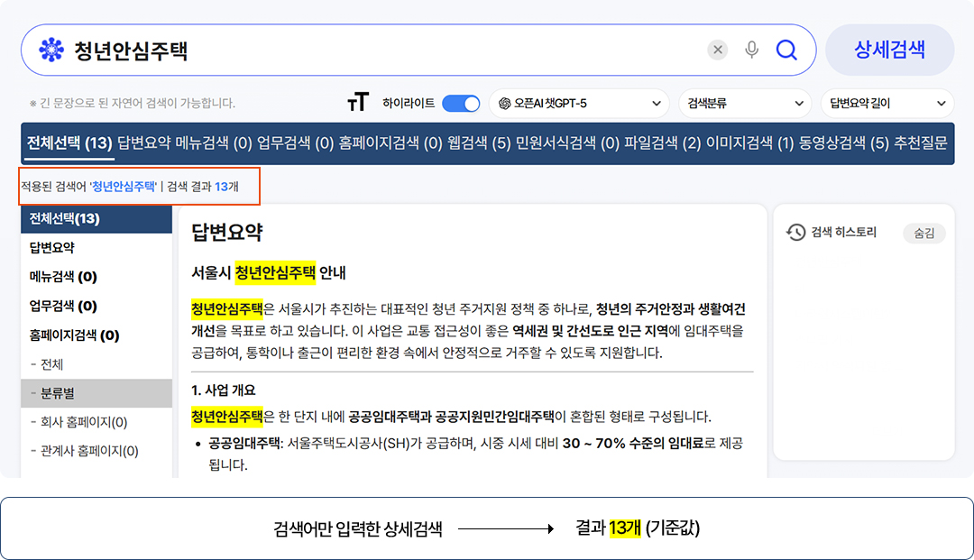Image resolution: width=974 pixels, height=560 pixels.
Task: Switch to 동영상검색 (5) tab
Action: pos(843,143)
